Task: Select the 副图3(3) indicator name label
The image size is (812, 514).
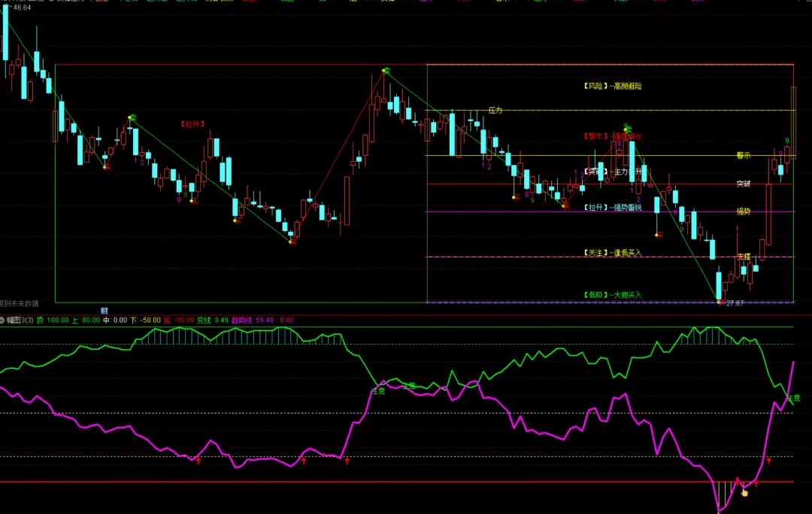Action: click(20, 320)
